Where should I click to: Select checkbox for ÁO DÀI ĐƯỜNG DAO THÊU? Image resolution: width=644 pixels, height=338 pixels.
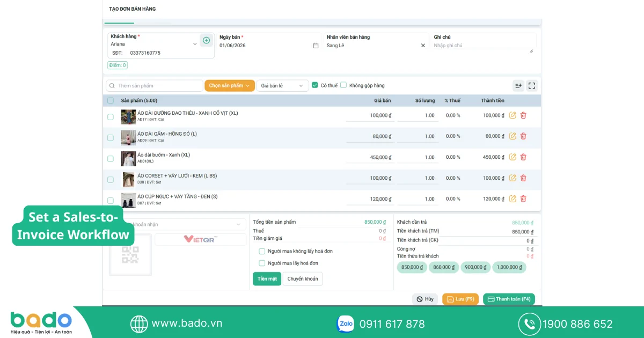[111, 117]
